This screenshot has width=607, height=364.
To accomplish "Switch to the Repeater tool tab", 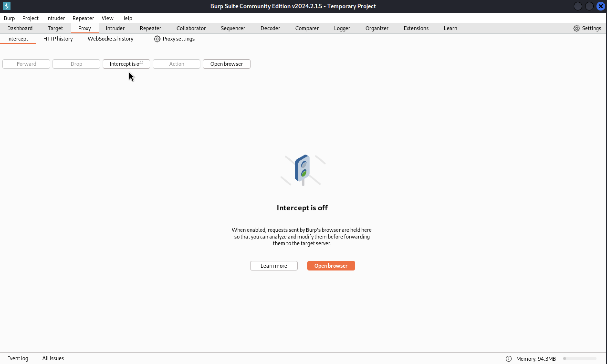I will pyautogui.click(x=150, y=28).
